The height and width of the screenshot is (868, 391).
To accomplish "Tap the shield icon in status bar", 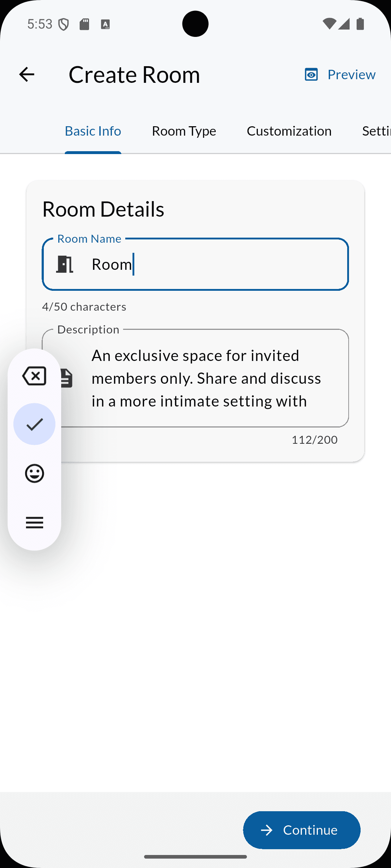I will pyautogui.click(x=64, y=24).
